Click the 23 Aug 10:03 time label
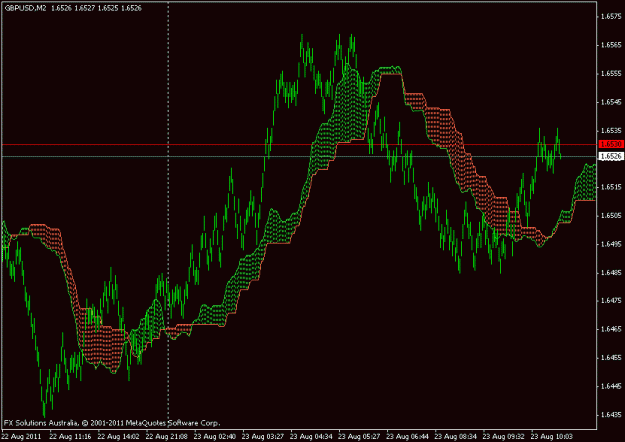 [552, 436]
